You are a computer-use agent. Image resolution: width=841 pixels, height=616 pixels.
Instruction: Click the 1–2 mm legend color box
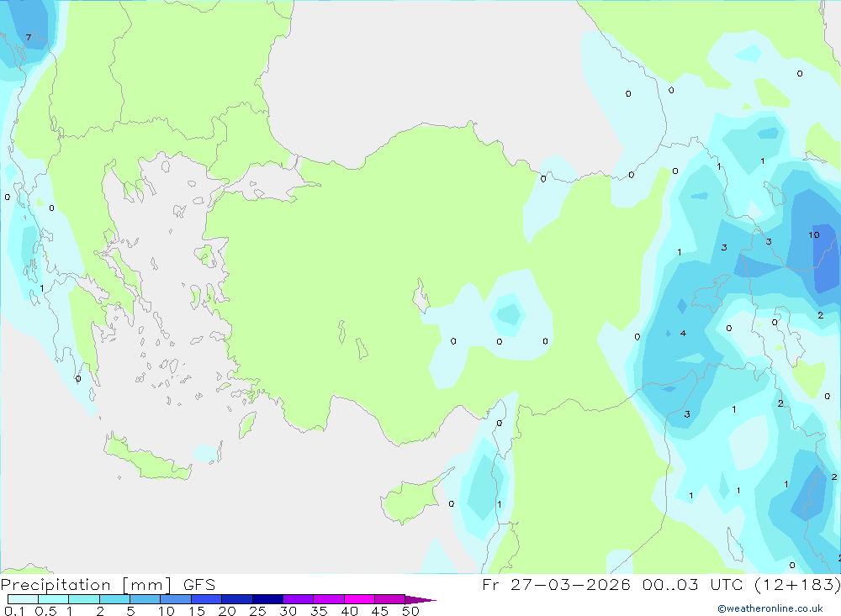[84, 599]
